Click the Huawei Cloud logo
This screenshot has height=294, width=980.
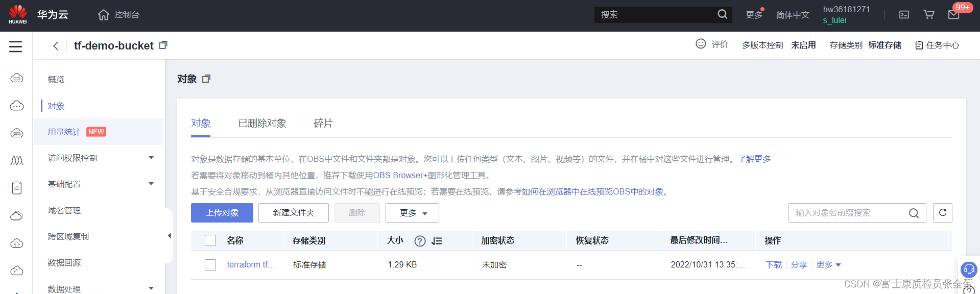17,14
